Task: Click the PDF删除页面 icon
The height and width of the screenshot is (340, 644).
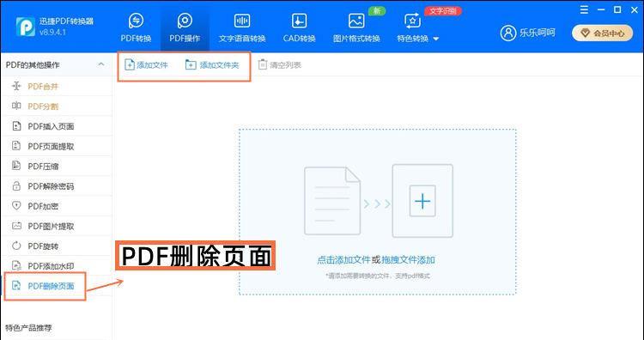Action: pyautogui.click(x=16, y=286)
